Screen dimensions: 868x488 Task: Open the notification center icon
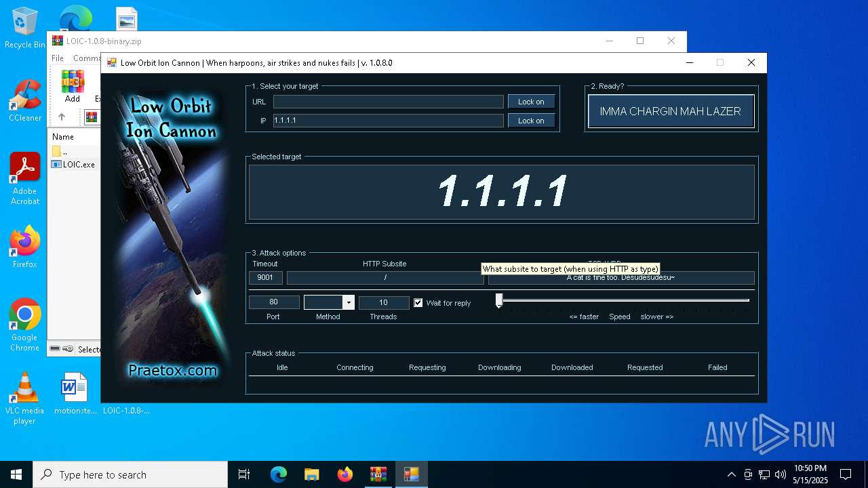pos(846,474)
